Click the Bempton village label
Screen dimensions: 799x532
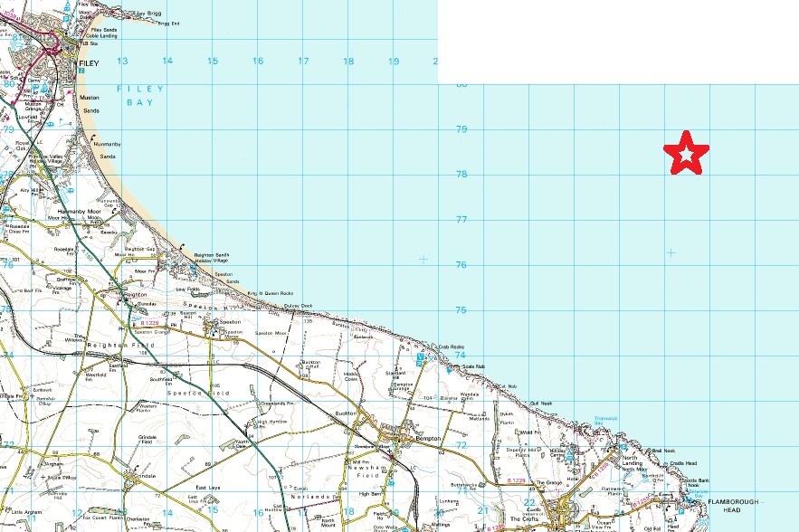[427, 438]
